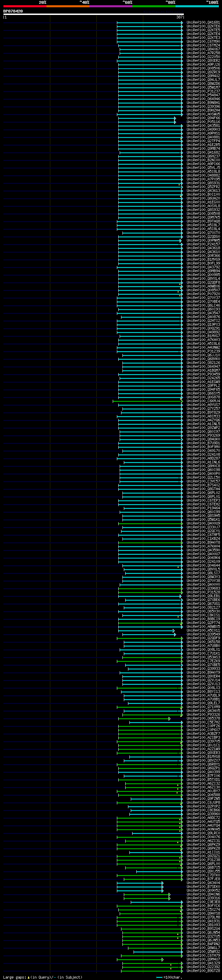Open hit UniRef100_A9PHS1

(203, 133)
